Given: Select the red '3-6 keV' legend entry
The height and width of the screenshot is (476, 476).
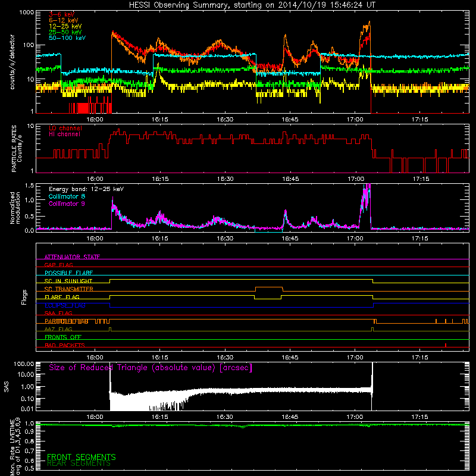Looking at the screenshot, I should pyautogui.click(x=61, y=14).
